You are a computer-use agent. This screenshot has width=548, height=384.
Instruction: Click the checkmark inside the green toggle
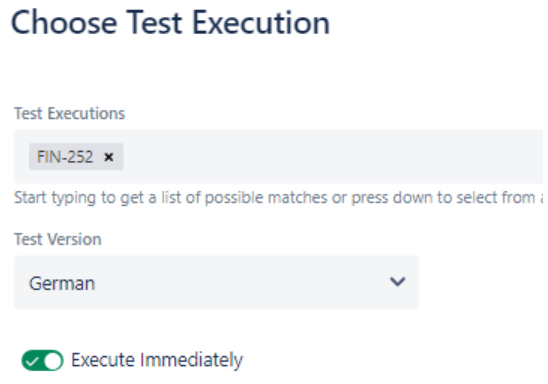point(32,361)
